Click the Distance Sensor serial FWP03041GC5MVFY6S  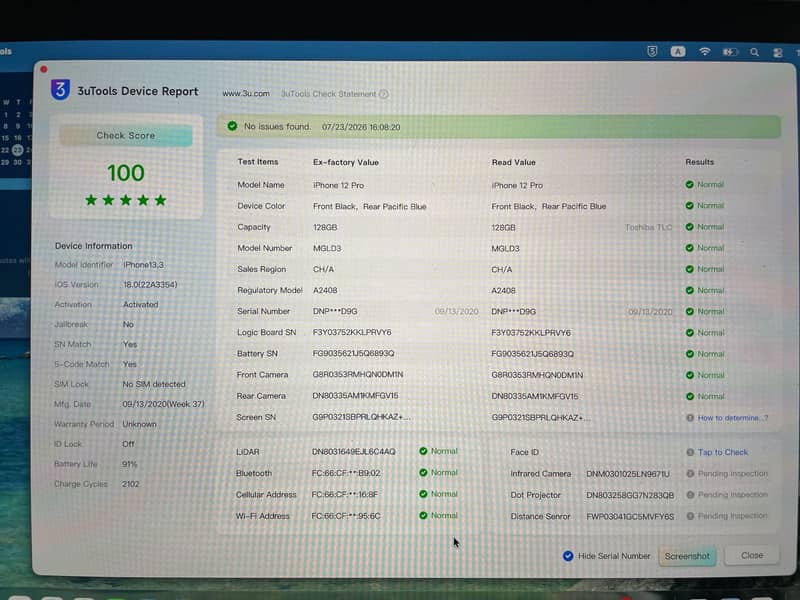point(630,516)
